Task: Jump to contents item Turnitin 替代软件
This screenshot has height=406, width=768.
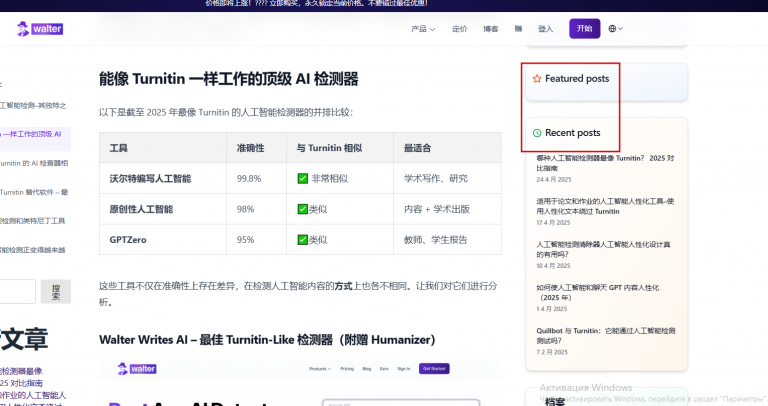Action: click(34, 192)
